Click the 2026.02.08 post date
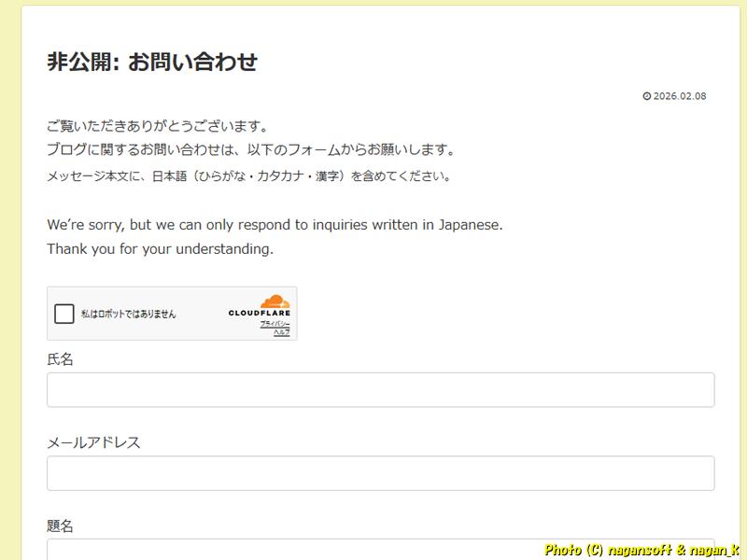The height and width of the screenshot is (560, 747). coord(680,96)
